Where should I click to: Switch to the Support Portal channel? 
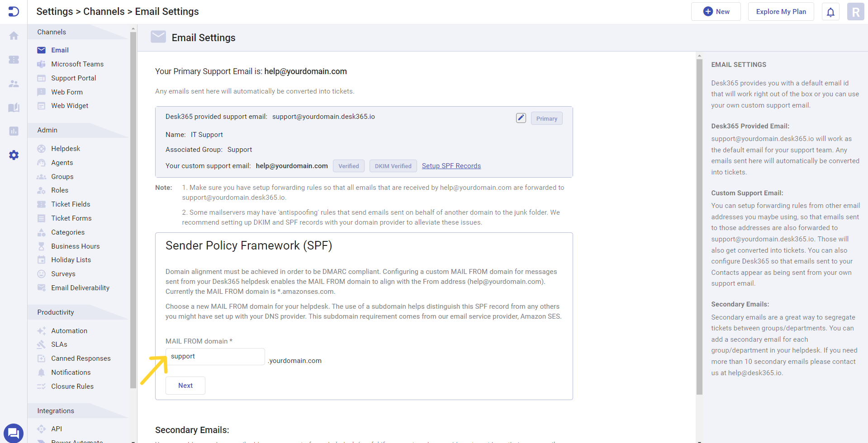pos(73,78)
